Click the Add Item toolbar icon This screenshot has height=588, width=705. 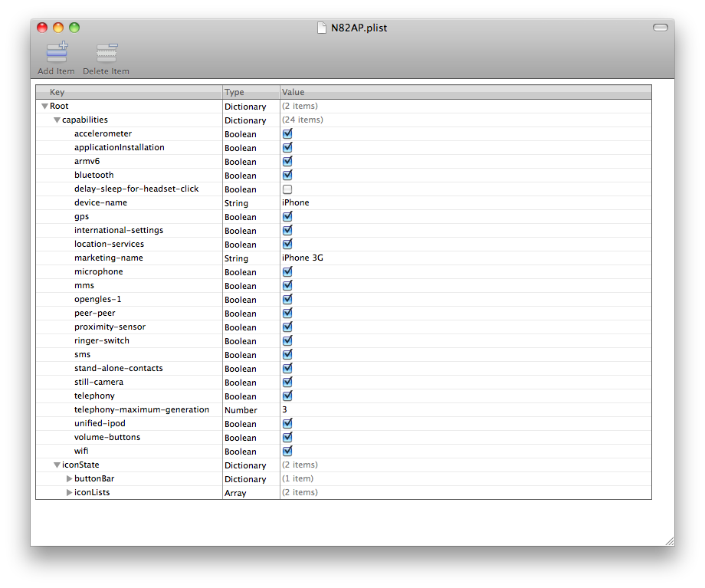click(57, 53)
